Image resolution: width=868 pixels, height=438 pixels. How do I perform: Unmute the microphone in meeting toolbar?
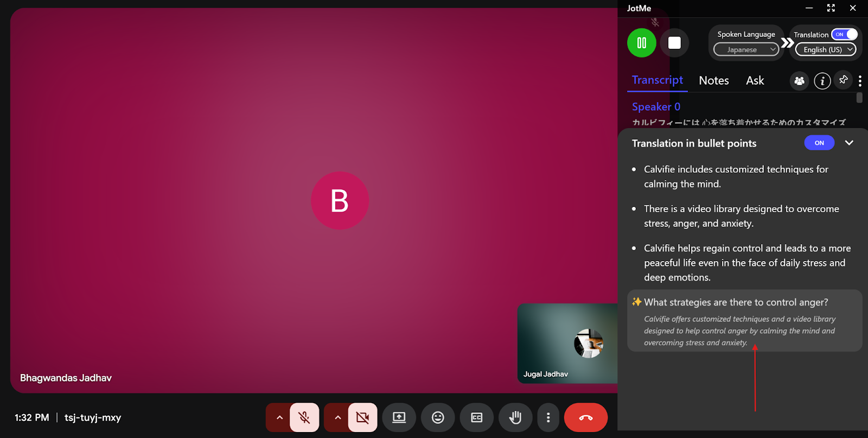pyautogui.click(x=304, y=417)
